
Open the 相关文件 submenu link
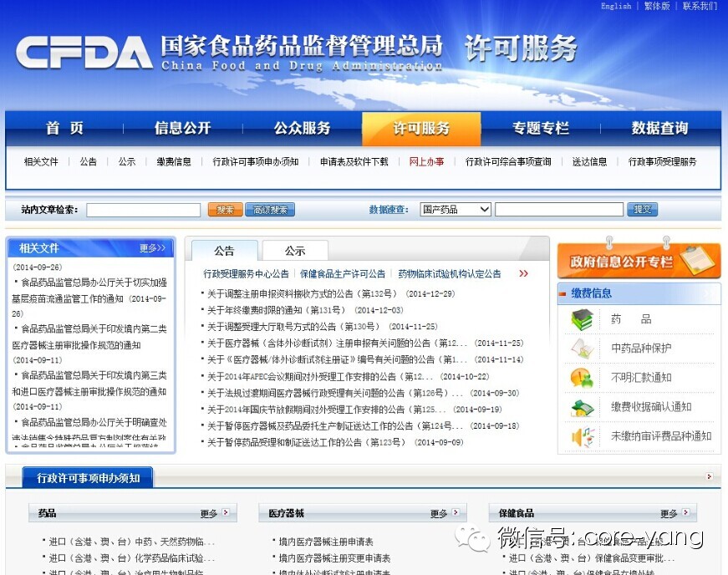[41, 161]
